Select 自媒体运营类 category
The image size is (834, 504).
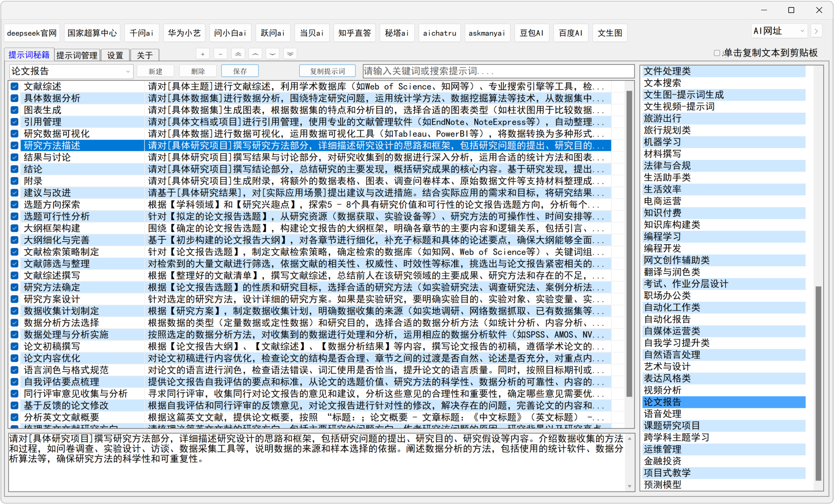724,331
